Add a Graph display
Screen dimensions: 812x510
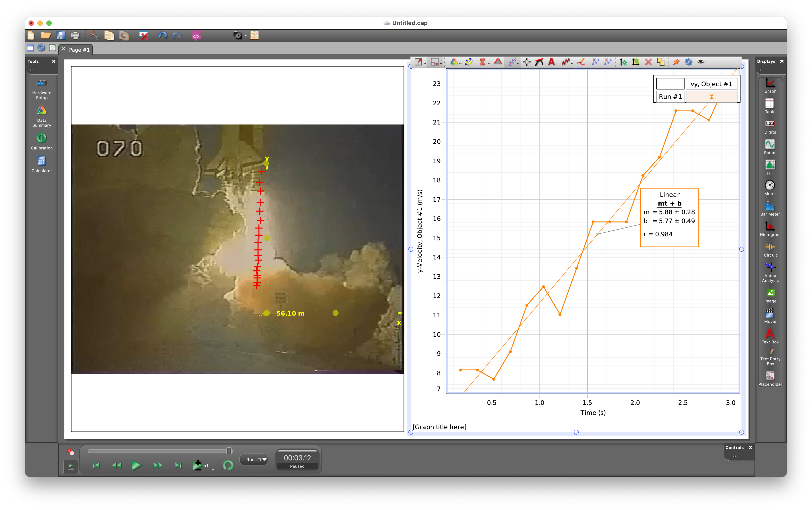[770, 86]
